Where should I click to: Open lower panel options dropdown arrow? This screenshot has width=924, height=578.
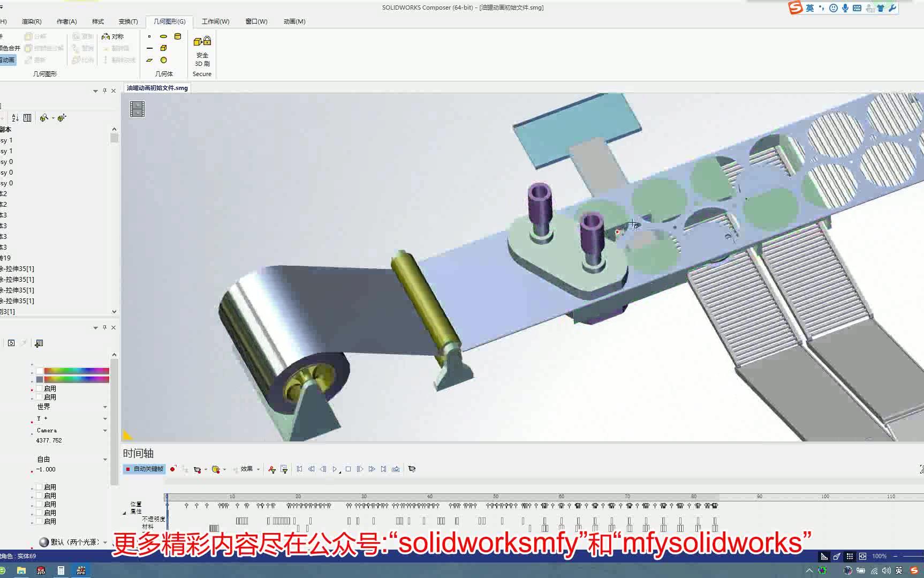pyautogui.click(x=95, y=328)
